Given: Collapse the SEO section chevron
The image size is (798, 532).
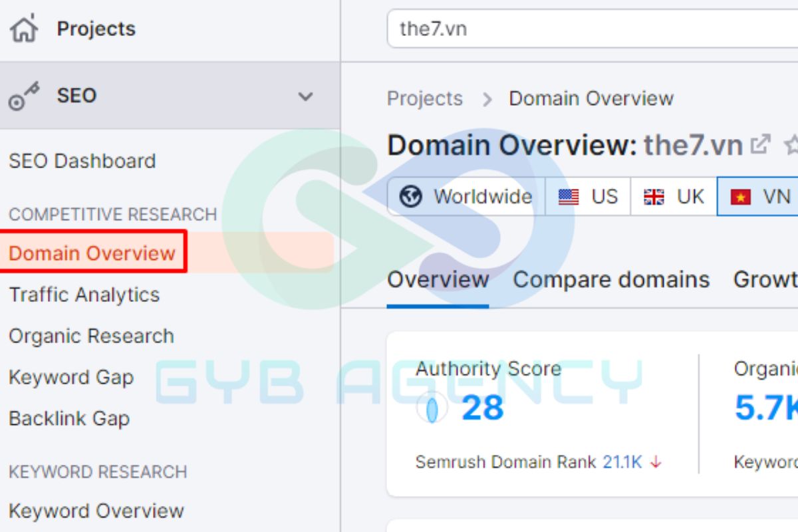Looking at the screenshot, I should click(305, 96).
